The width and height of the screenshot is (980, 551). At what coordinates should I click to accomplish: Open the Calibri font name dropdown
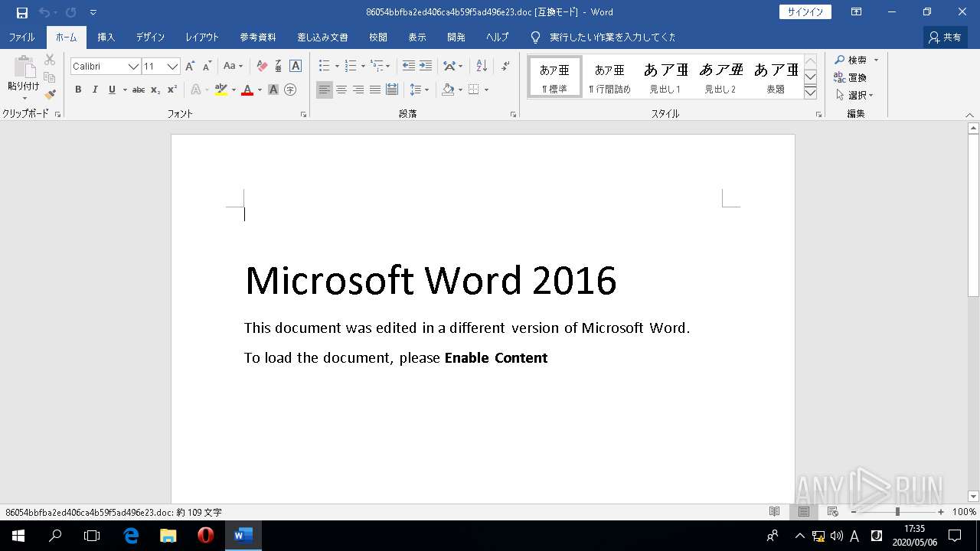pyautogui.click(x=133, y=67)
